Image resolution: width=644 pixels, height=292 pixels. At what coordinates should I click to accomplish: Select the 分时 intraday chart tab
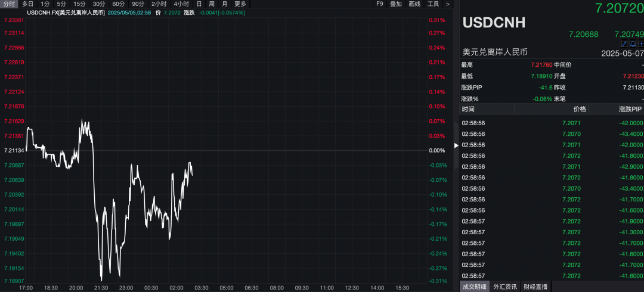click(x=9, y=4)
